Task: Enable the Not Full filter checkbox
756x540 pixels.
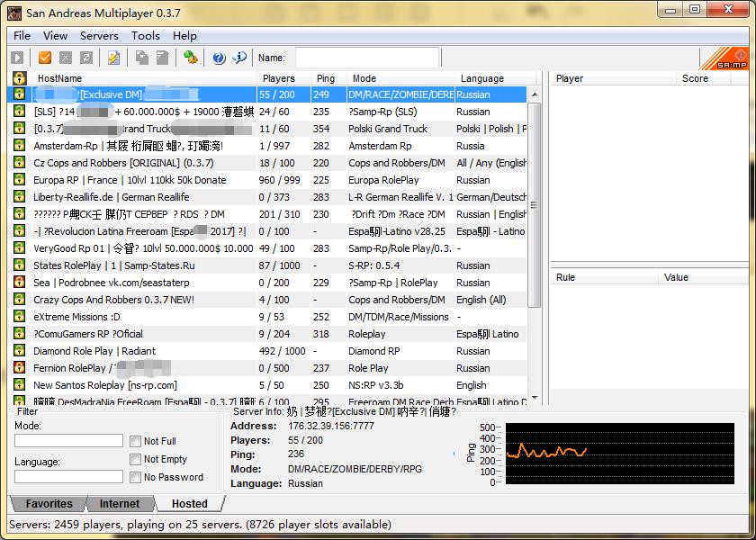Action: tap(135, 441)
